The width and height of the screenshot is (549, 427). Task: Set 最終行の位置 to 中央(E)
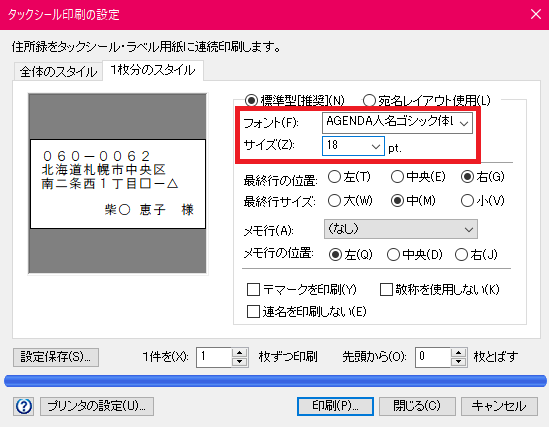pos(397,177)
